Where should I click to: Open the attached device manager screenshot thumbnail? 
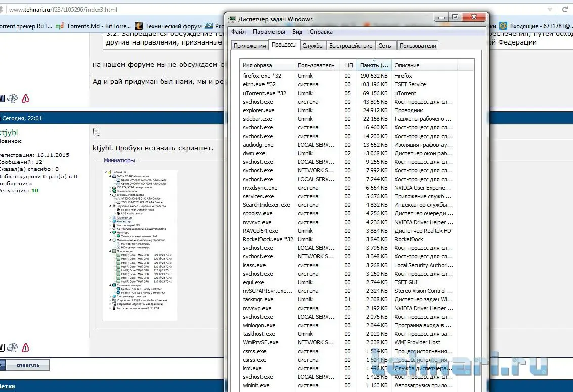pos(140,245)
